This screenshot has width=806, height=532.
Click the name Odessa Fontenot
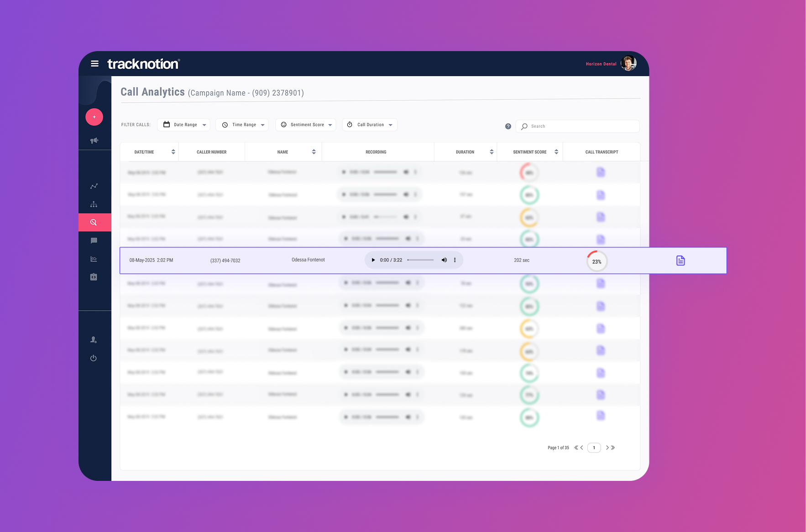click(308, 260)
